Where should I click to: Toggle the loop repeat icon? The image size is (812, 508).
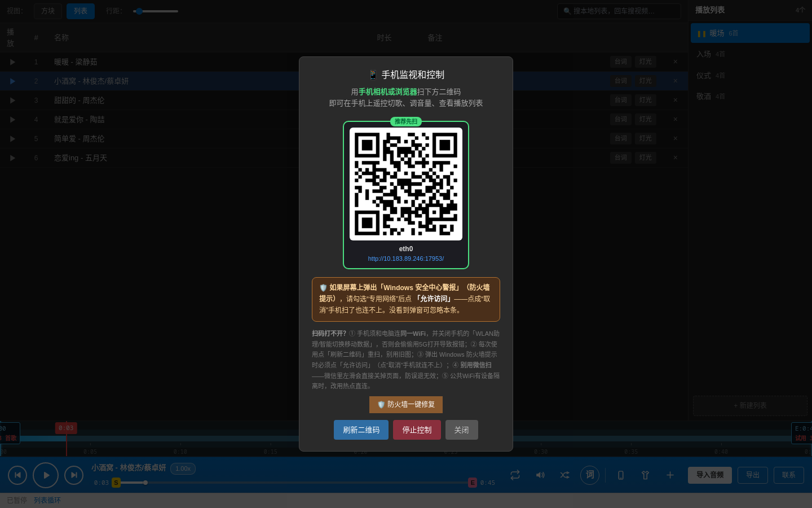515,475
